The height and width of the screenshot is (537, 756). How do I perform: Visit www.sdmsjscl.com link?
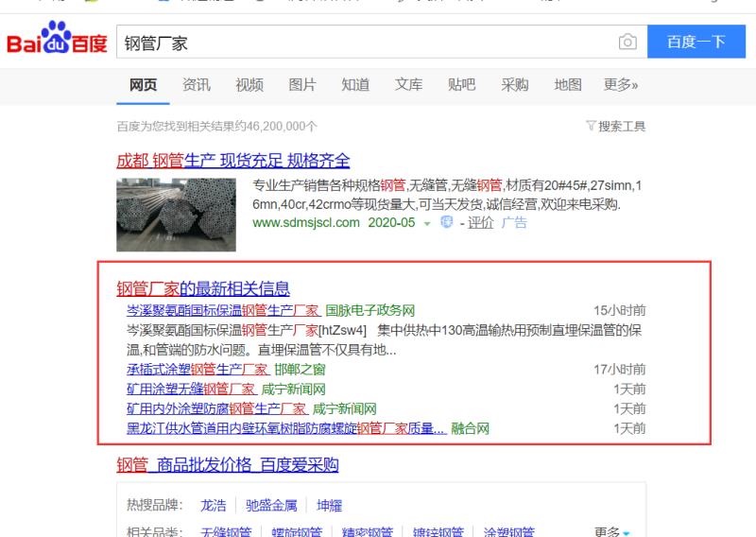[x=306, y=222]
